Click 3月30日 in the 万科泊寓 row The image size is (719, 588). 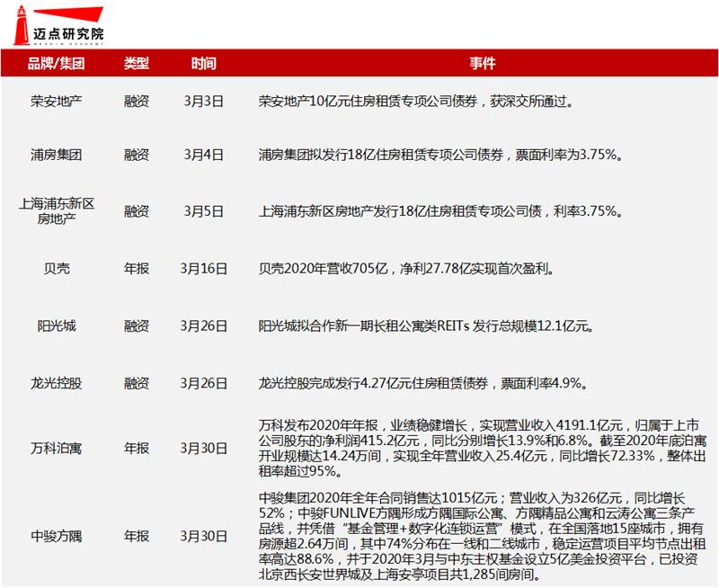pyautogui.click(x=204, y=448)
